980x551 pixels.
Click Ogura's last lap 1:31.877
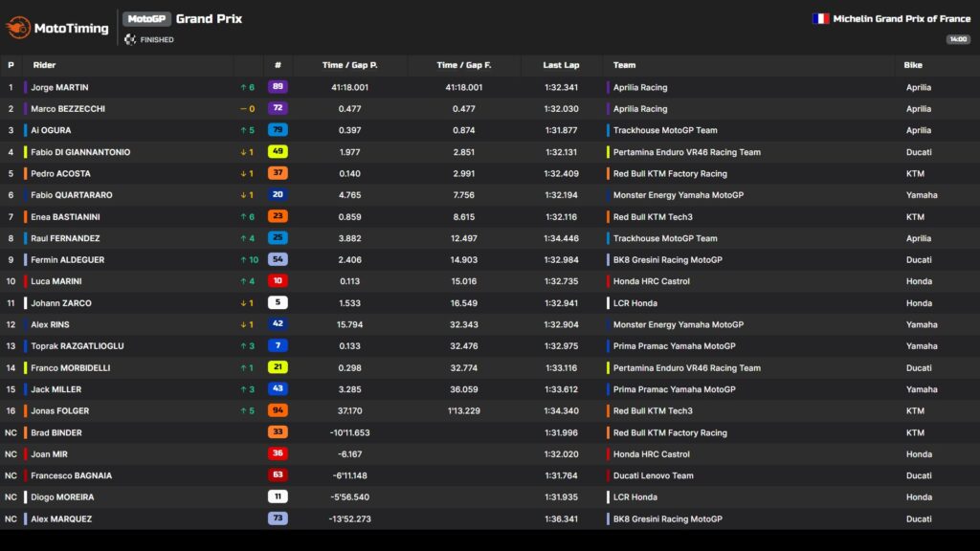561,130
